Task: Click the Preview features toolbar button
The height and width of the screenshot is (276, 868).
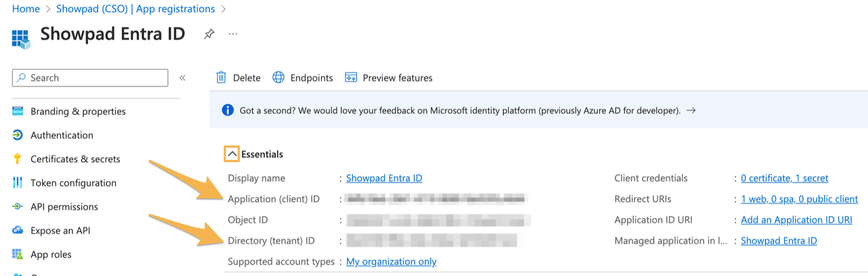Action: tap(388, 78)
